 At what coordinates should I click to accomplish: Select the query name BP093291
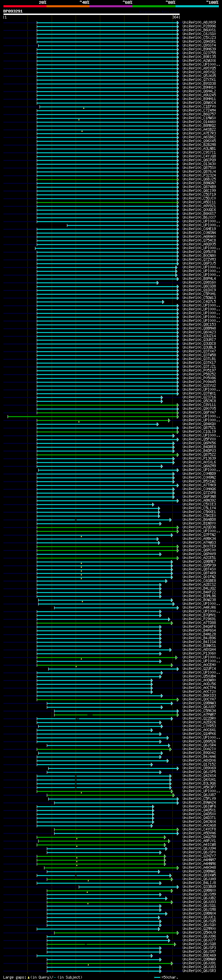coord(13,11)
